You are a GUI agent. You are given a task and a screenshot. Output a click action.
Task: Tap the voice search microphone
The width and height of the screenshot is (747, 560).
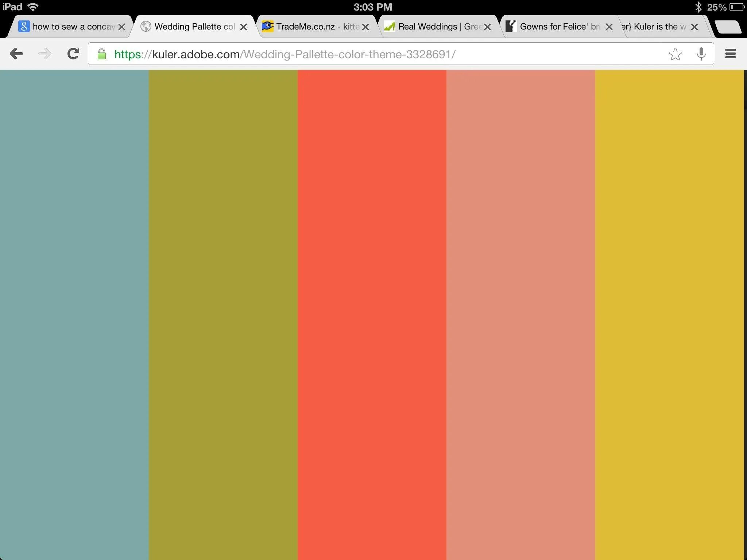point(701,54)
